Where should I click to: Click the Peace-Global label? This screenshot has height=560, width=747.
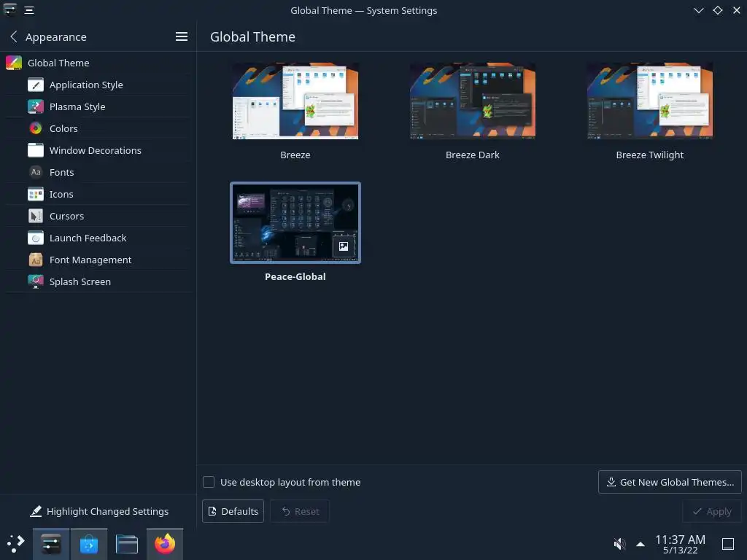[x=295, y=276]
